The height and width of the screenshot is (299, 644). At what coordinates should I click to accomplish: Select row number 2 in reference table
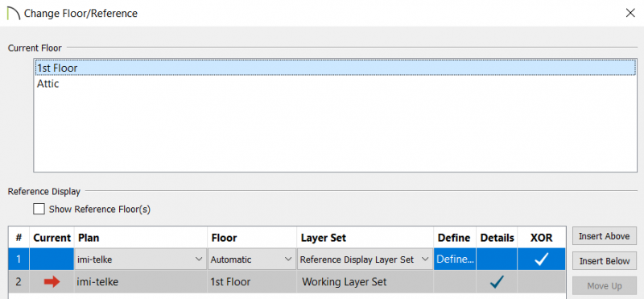point(19,282)
